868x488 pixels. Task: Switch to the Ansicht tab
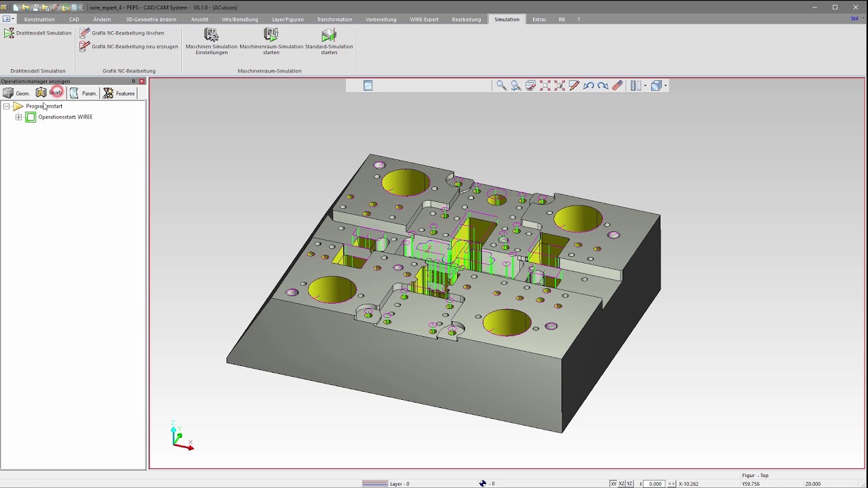click(x=199, y=20)
